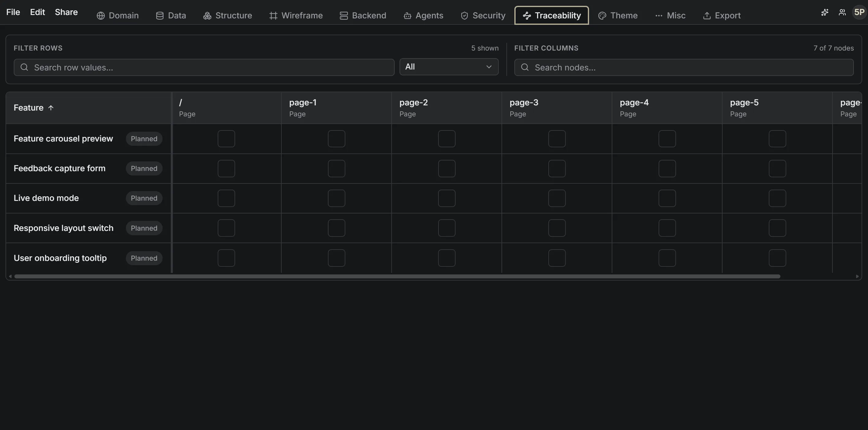The width and height of the screenshot is (868, 430).
Task: Click the page-4 column header
Action: click(x=667, y=108)
